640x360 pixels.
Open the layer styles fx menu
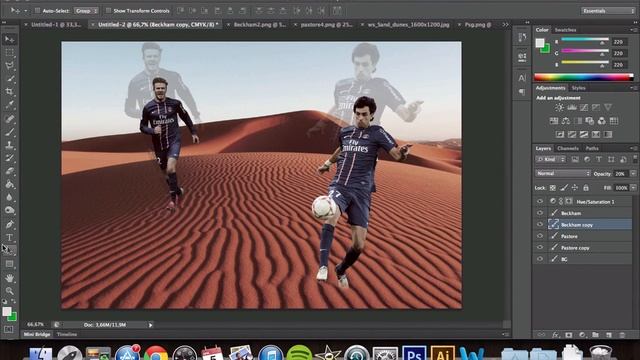point(555,335)
